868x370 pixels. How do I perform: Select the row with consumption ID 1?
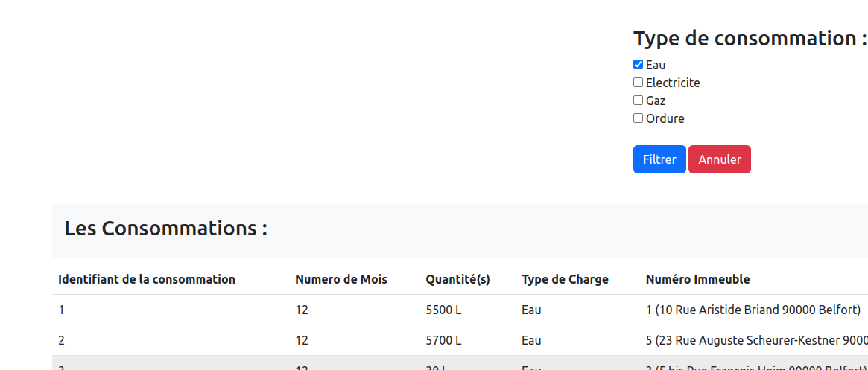tap(61, 310)
